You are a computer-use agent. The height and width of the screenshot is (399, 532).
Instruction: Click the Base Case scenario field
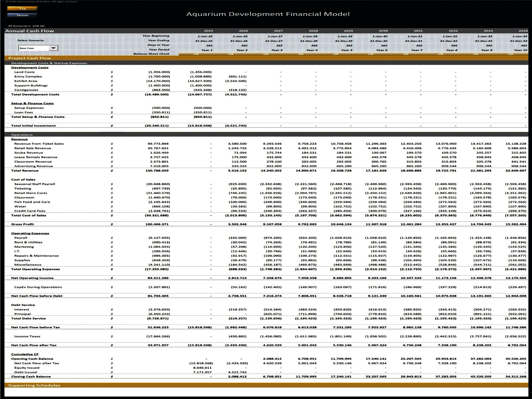34,48
